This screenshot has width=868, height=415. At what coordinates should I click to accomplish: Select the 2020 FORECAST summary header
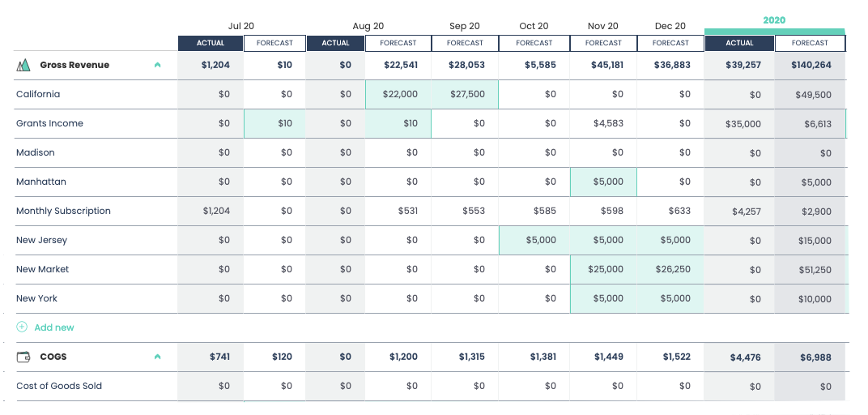pos(810,43)
